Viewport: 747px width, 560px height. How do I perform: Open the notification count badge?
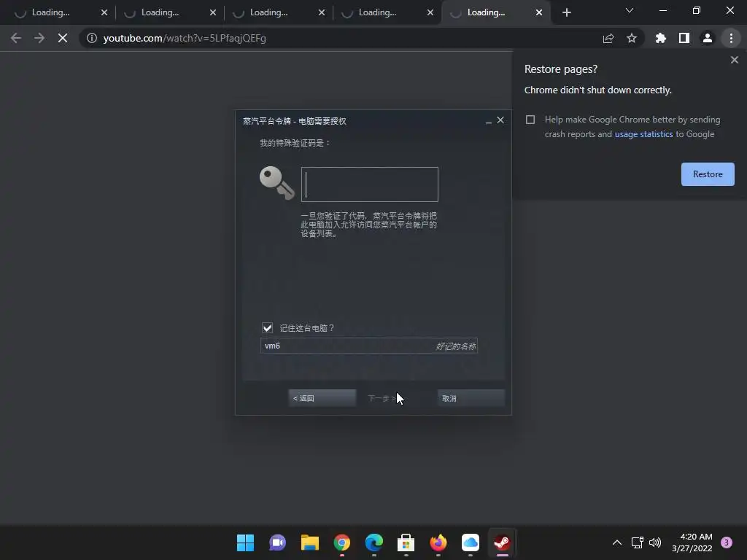click(x=727, y=542)
